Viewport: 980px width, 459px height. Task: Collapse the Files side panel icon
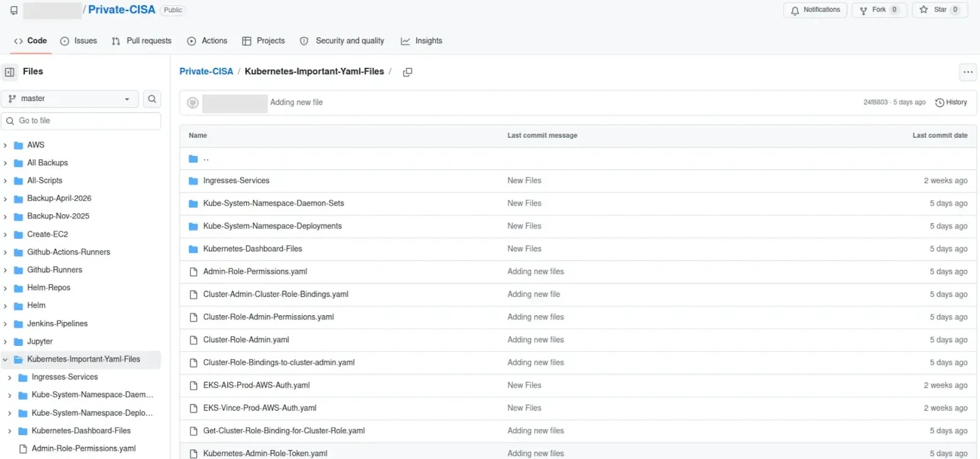pyautogui.click(x=10, y=72)
